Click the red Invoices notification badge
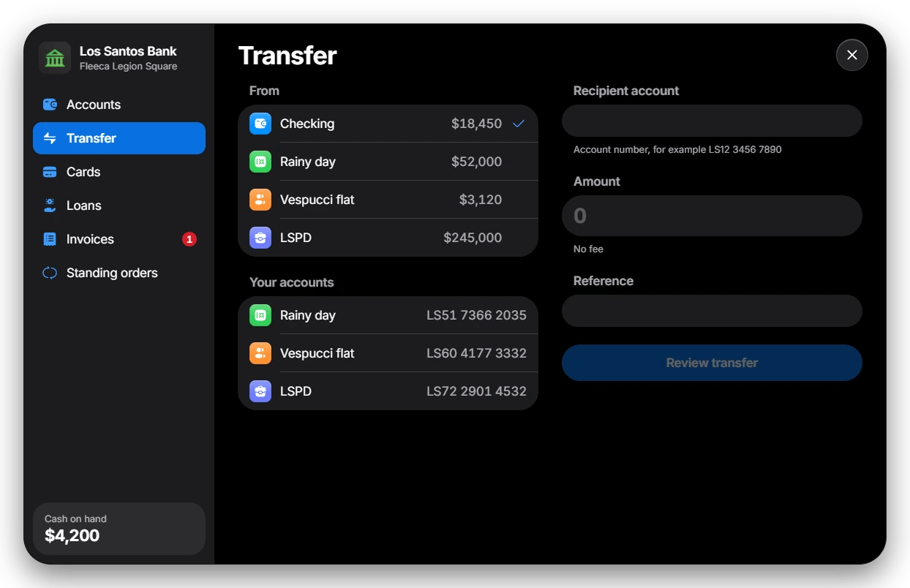Screen dimensions: 910x588 (189, 239)
